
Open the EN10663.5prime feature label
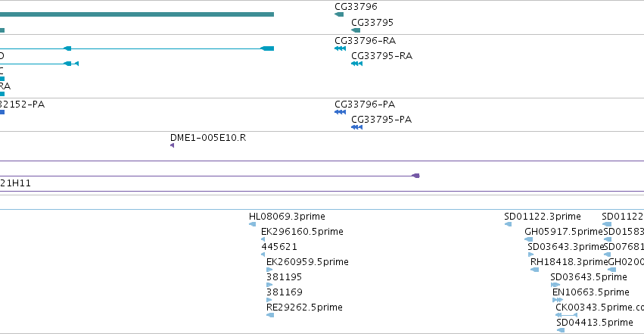click(x=590, y=292)
